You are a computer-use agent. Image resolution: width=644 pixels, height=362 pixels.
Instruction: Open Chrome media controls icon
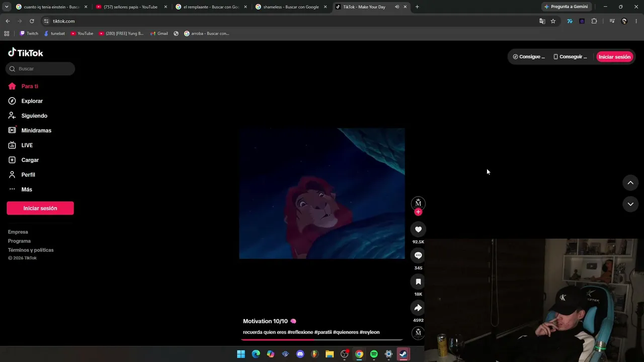612,21
